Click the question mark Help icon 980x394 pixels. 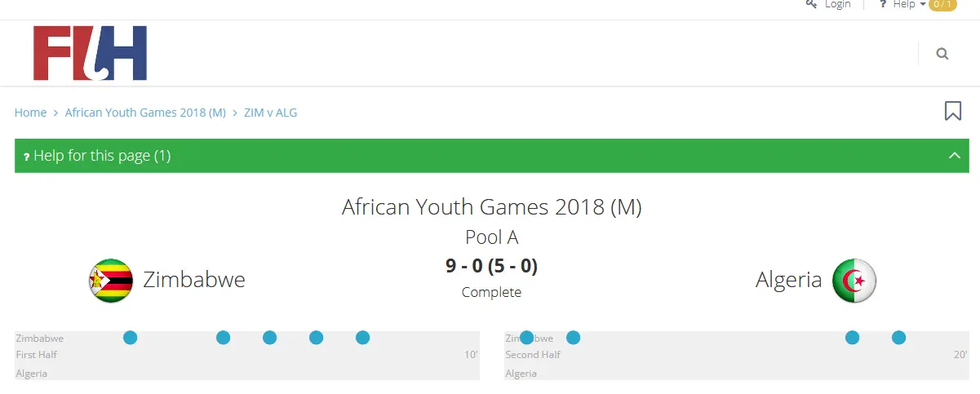point(883,4)
